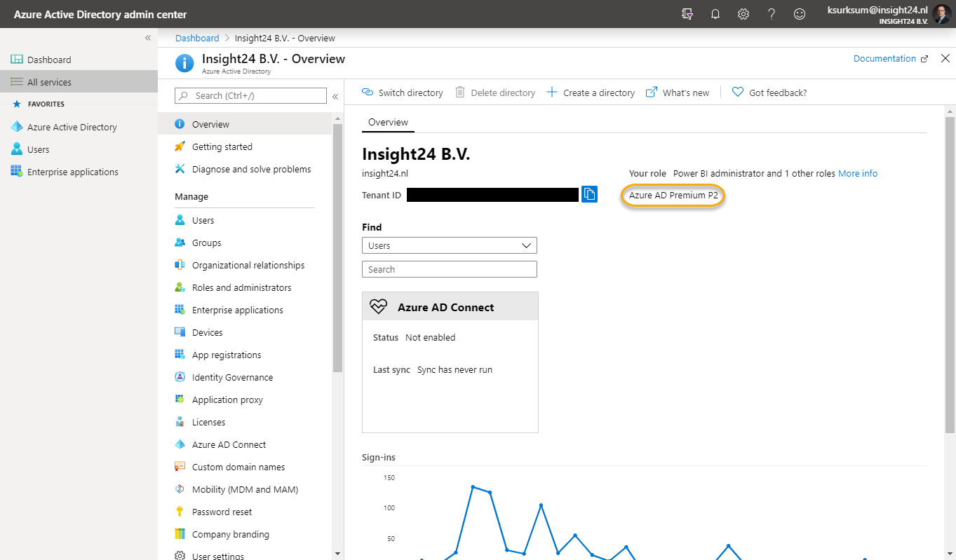956x560 pixels.
Task: Click the Azure AD Connect menu icon
Action: point(180,444)
